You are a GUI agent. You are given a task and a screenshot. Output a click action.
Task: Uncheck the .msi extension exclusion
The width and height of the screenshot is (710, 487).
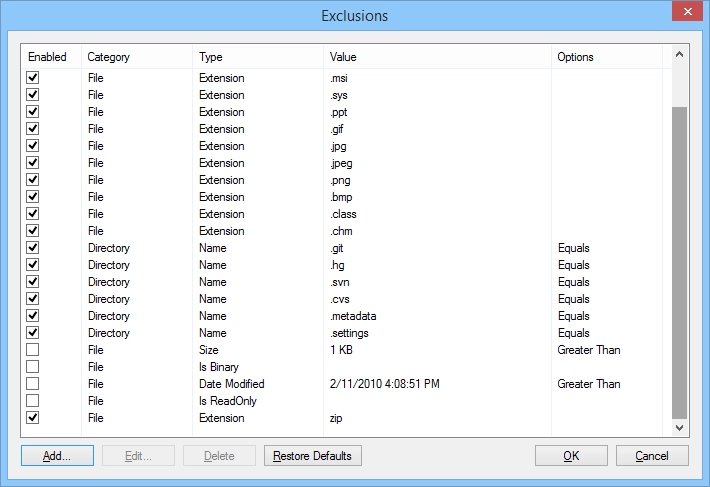coord(33,78)
